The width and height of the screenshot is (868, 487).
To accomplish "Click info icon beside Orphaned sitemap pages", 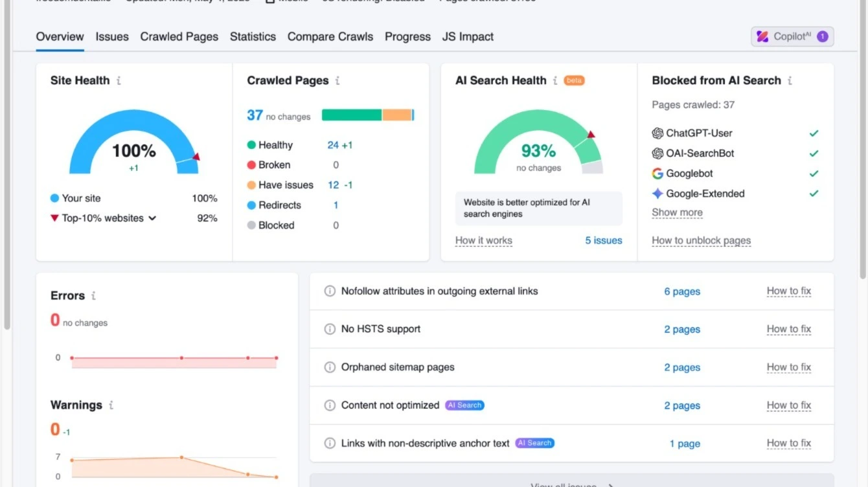I will (330, 367).
